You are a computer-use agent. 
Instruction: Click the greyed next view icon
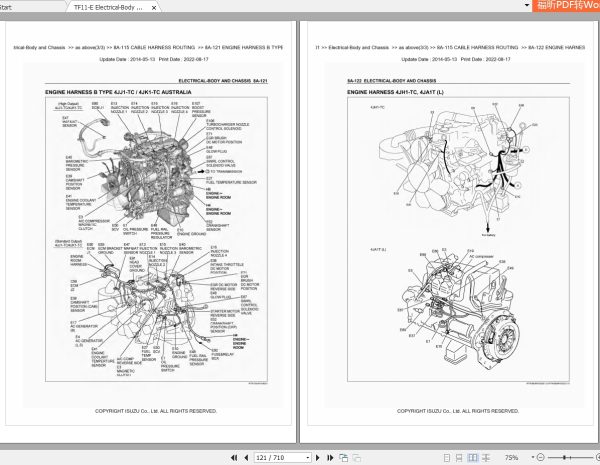point(357,457)
